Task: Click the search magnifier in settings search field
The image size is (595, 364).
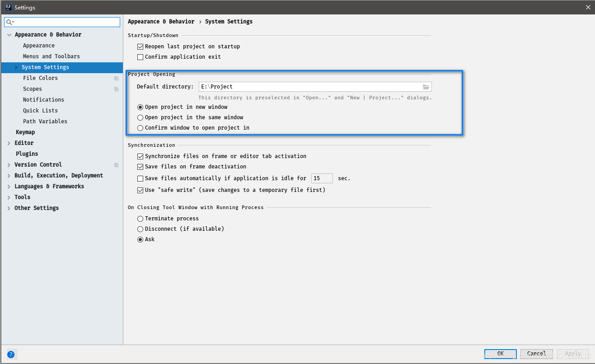Action: tap(9, 22)
